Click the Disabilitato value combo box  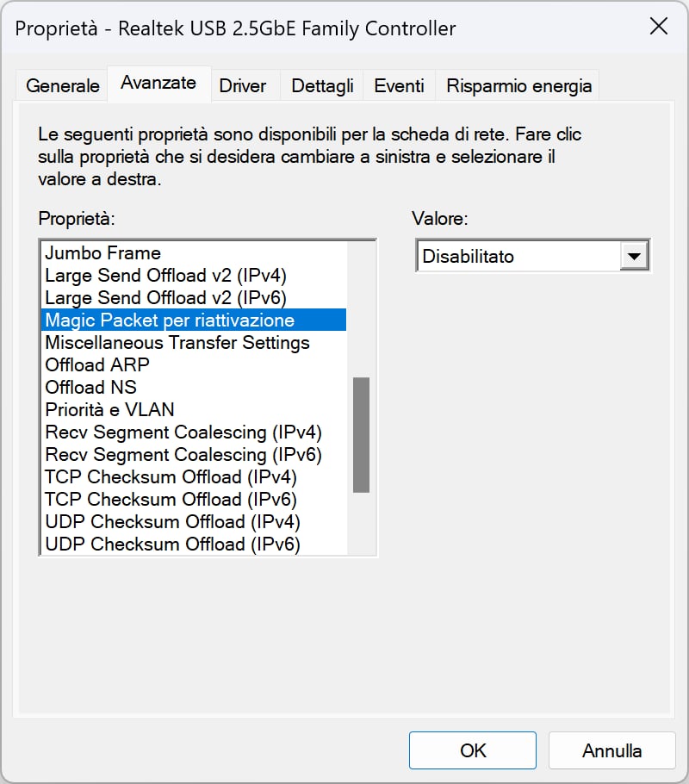532,256
